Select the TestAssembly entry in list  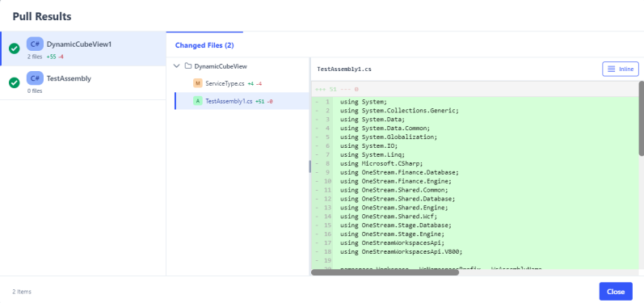pos(83,83)
